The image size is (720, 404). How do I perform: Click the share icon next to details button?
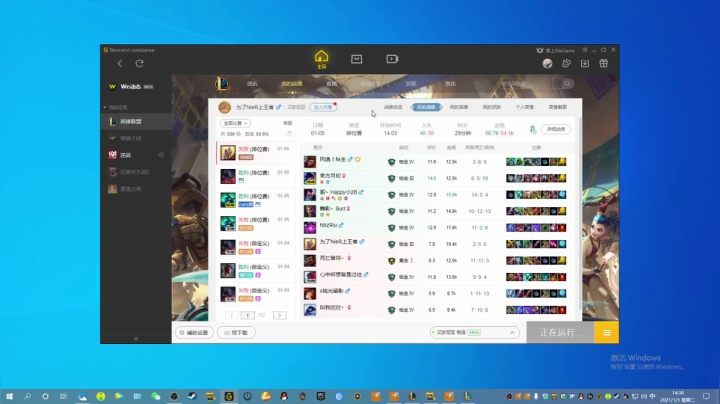pyautogui.click(x=533, y=129)
